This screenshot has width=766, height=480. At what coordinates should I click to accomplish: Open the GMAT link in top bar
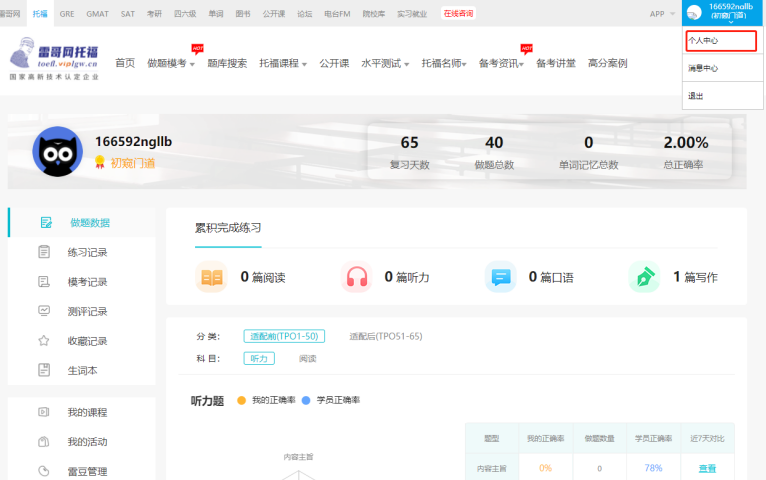point(97,14)
